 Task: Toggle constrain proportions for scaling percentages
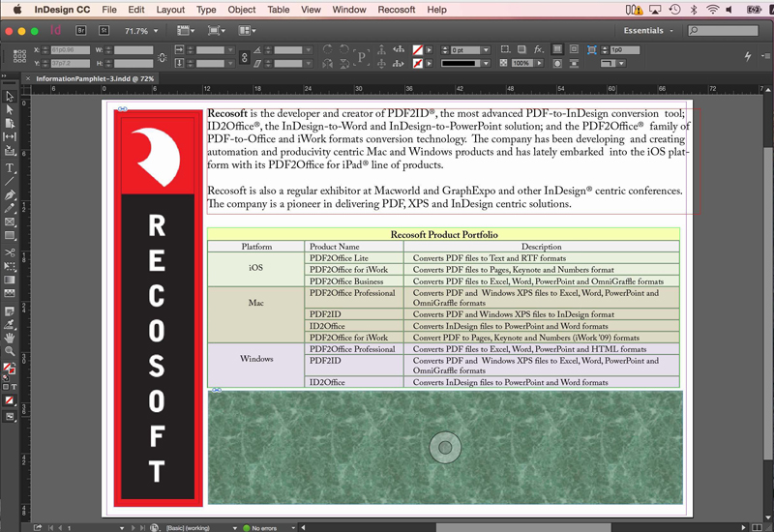(x=242, y=56)
